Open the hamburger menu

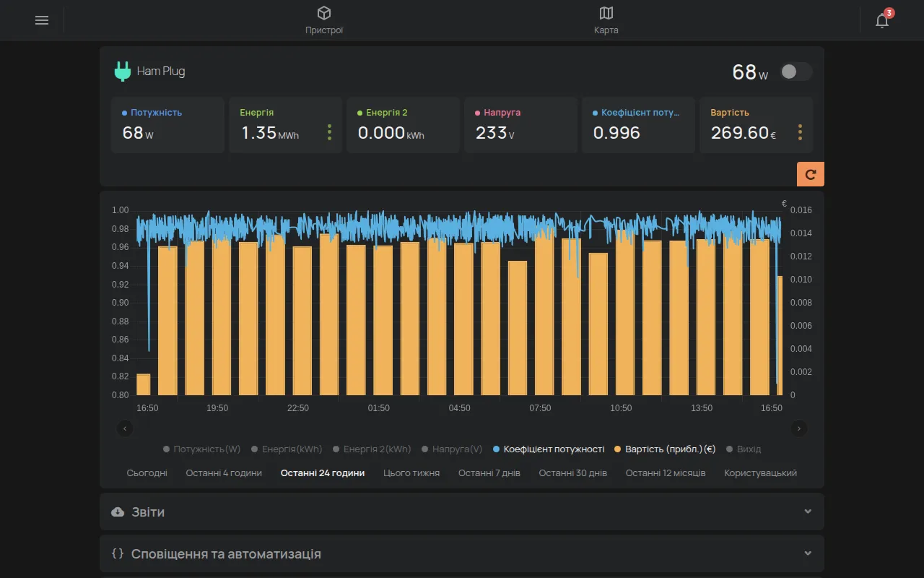coord(42,20)
